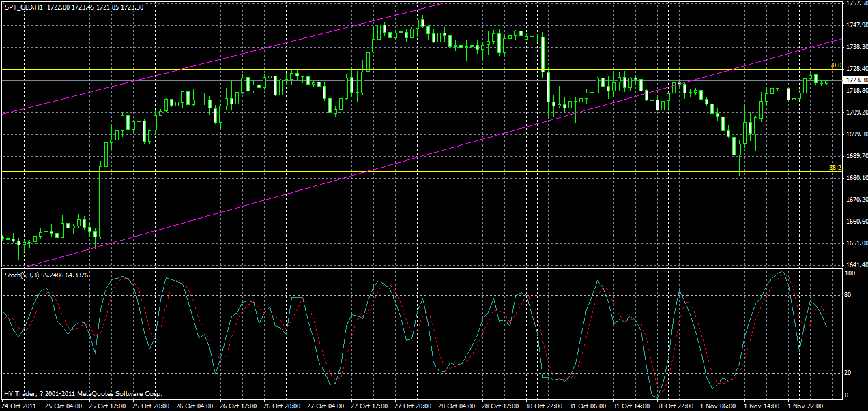Viewport: 868px width, 411px height.
Task: Select the upper magenta channel trendline
Action: point(225,58)
